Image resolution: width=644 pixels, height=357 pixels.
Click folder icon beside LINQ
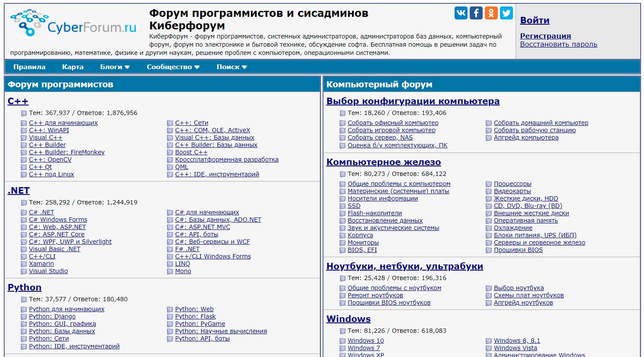170,264
